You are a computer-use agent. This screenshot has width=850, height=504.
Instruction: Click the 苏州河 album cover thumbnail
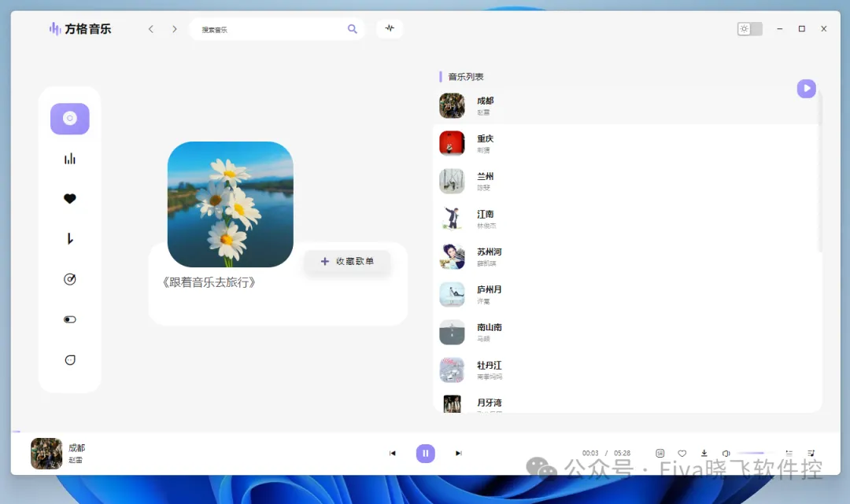click(x=452, y=256)
